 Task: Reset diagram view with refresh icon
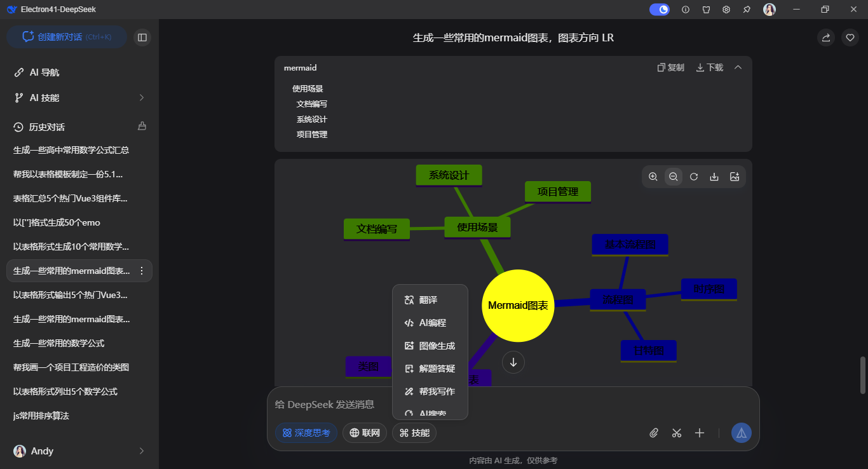click(694, 177)
